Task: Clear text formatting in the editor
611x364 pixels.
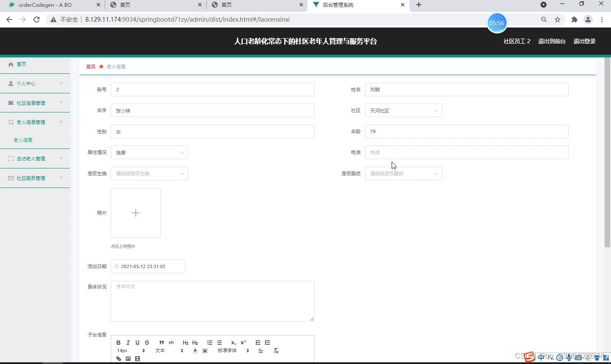Action: [276, 351]
